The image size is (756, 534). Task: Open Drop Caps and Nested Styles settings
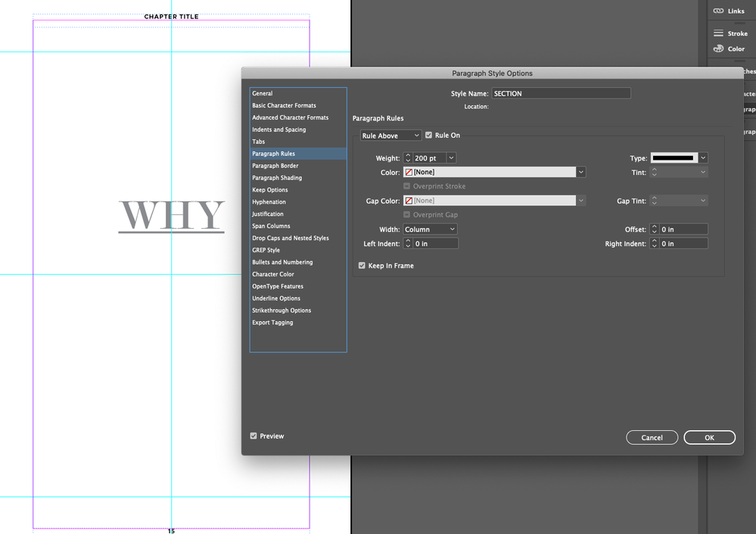(290, 237)
